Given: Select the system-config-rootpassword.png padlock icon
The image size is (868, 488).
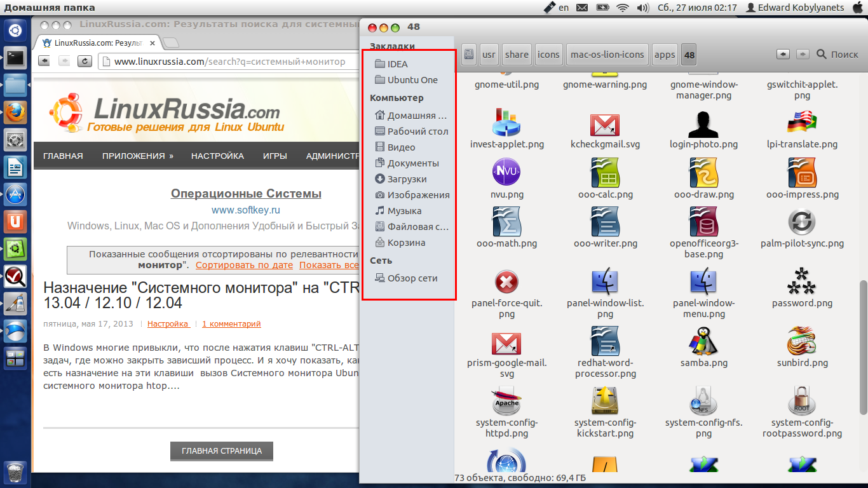Looking at the screenshot, I should tap(802, 400).
